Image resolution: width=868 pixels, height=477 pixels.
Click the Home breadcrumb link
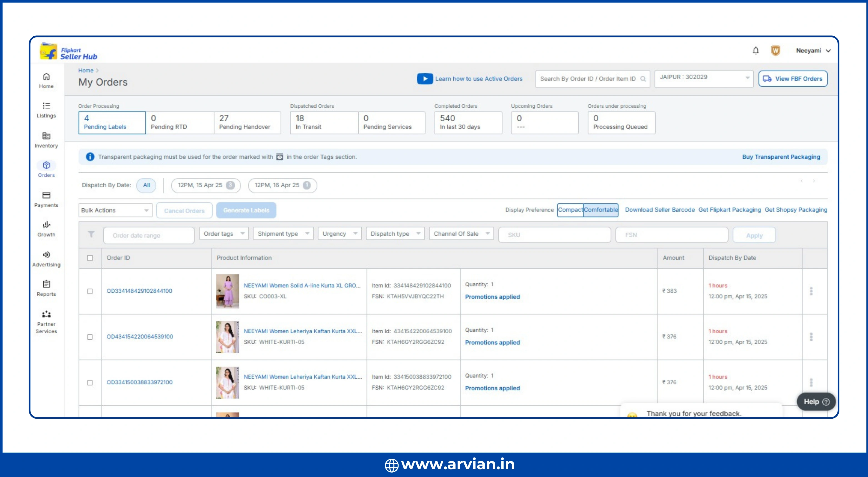(x=86, y=70)
